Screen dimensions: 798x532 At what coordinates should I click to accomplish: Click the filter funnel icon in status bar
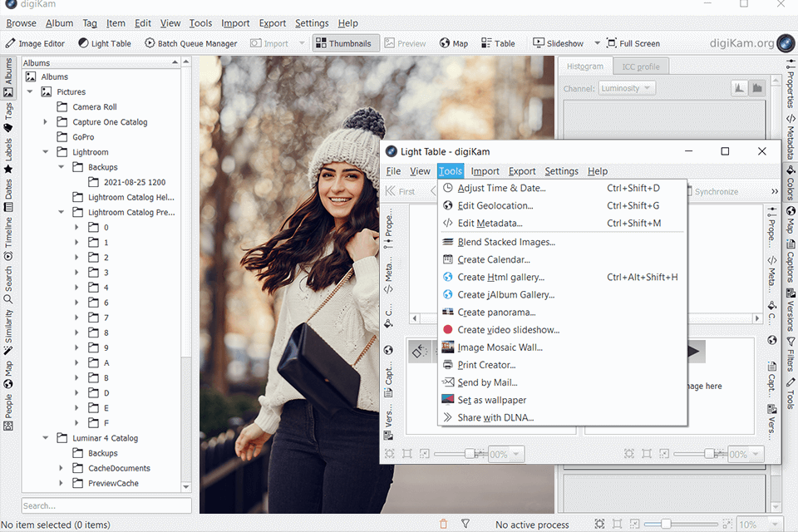pos(465,525)
